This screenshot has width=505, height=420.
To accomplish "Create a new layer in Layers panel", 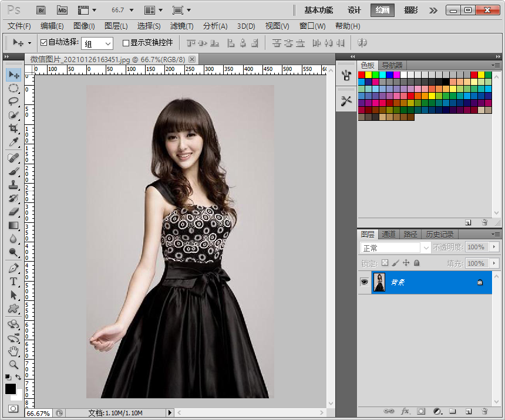I will (469, 411).
